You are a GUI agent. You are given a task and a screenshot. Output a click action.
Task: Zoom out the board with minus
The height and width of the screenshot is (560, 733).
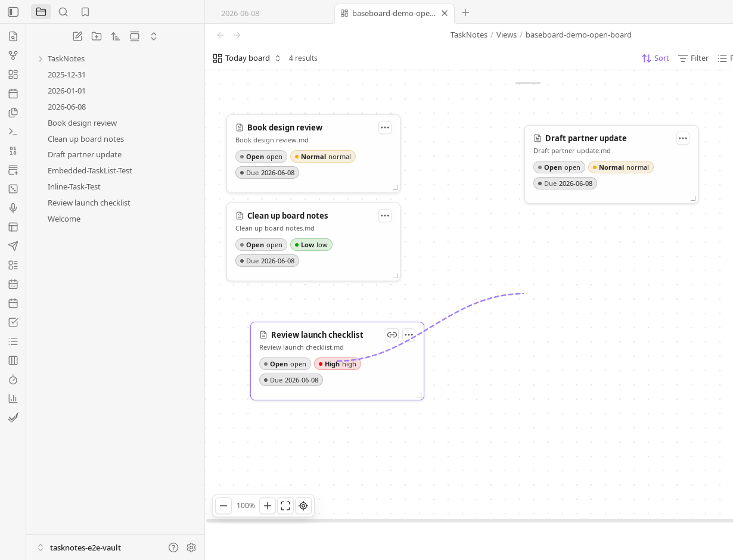[x=223, y=506]
